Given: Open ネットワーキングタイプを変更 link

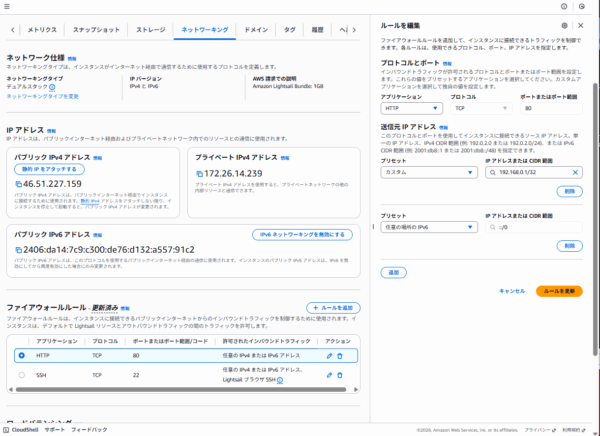Looking at the screenshot, I should click(x=42, y=96).
